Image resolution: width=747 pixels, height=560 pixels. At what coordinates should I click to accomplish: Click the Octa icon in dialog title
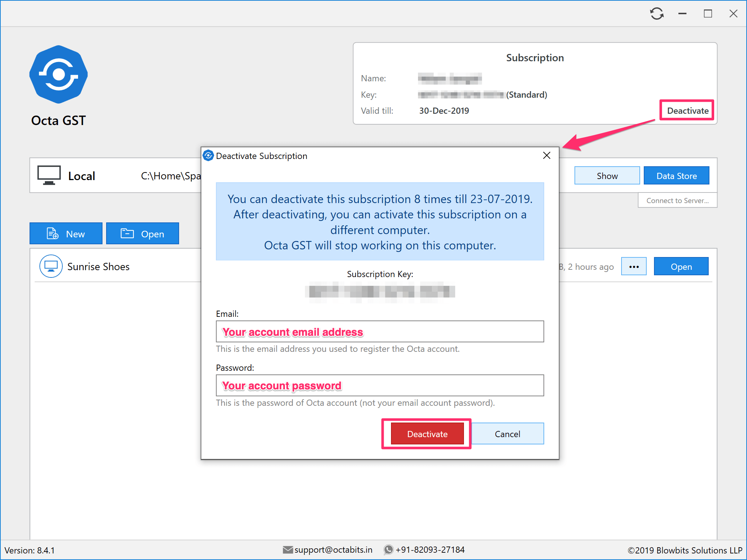point(208,156)
